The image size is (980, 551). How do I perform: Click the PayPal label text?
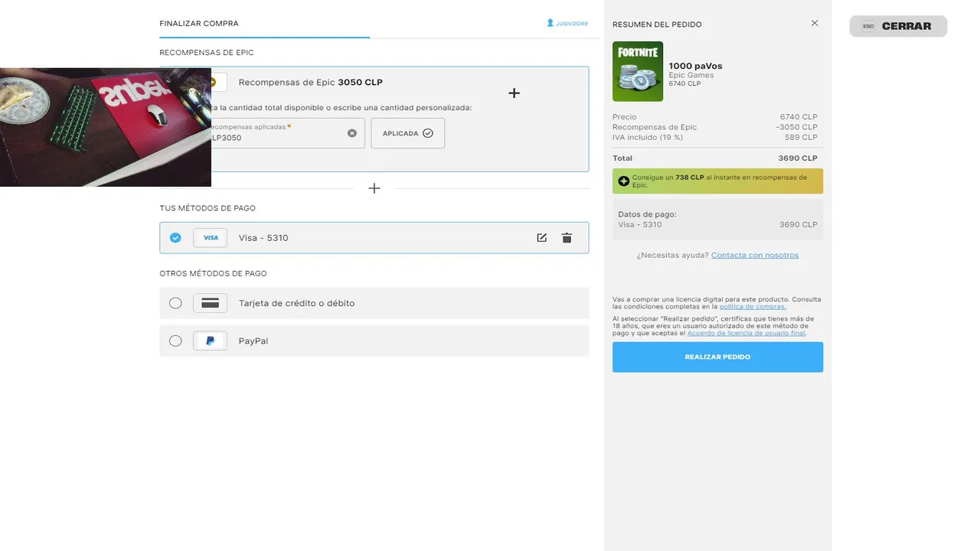[253, 341]
